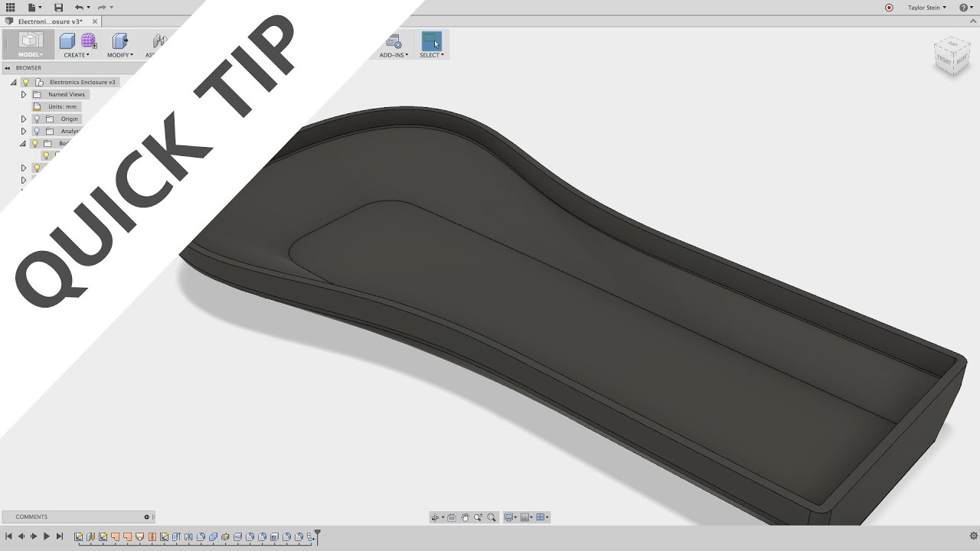Step back one timeline feature
This screenshot has width=980, height=551.
pos(21,536)
